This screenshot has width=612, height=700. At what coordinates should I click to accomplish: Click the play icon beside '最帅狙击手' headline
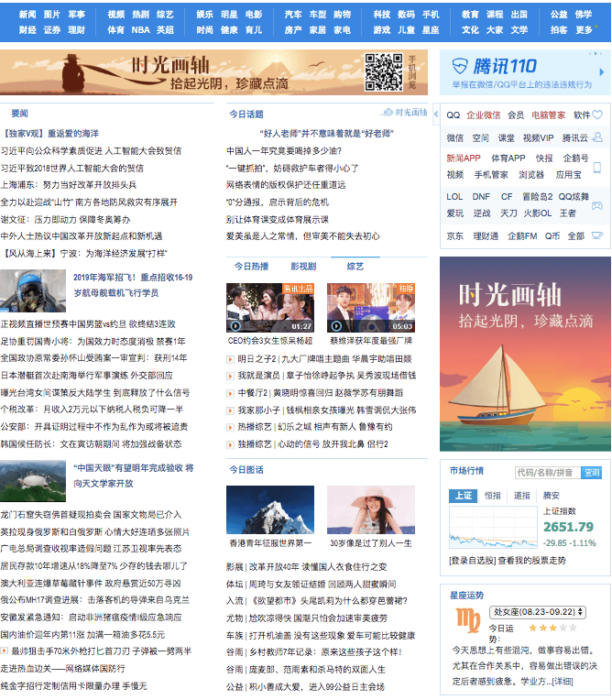4,651
